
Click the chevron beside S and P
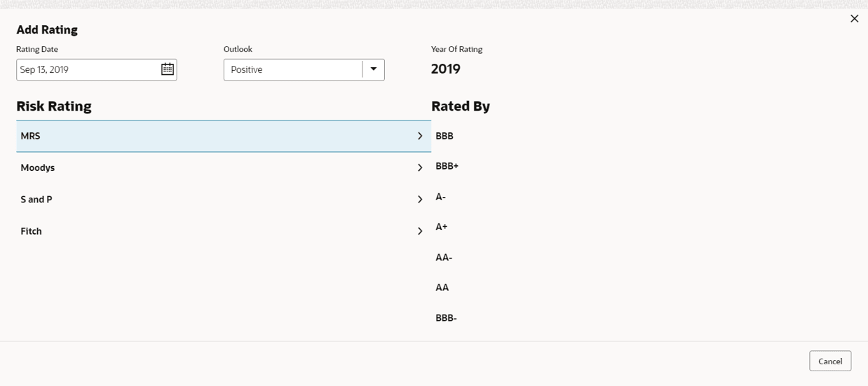point(420,200)
